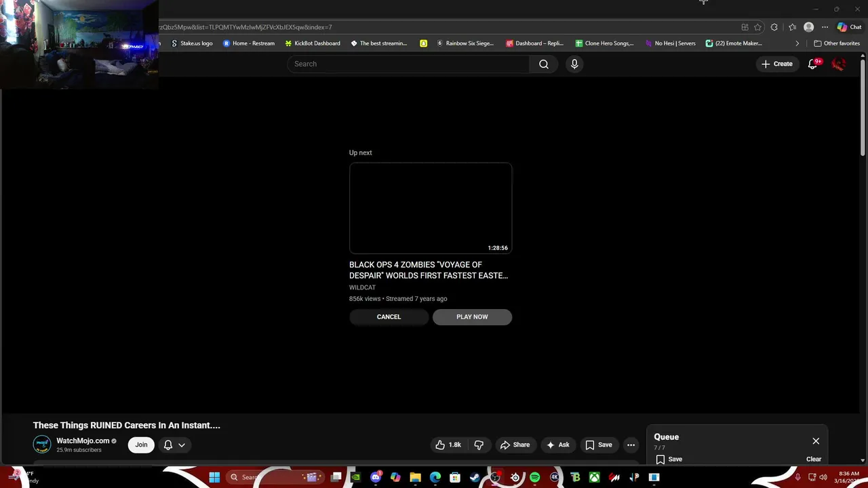Open Spotify from the taskbar
The width and height of the screenshot is (868, 488).
[535, 477]
